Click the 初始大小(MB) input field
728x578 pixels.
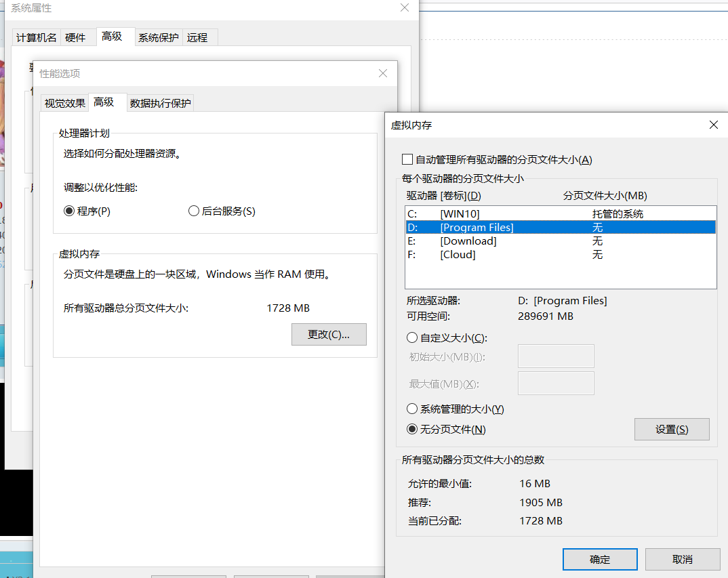tap(556, 356)
